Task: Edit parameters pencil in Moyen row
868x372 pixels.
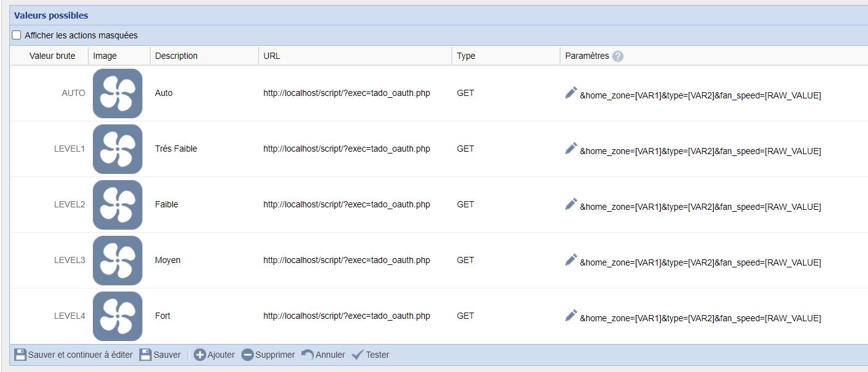Action: coord(571,260)
